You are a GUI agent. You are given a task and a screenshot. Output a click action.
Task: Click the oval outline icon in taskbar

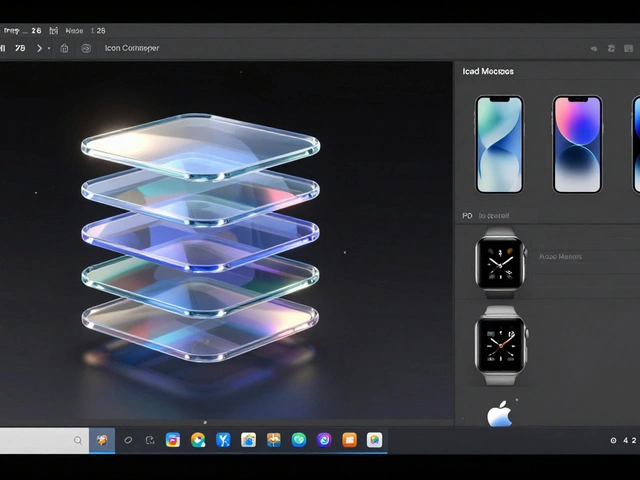pos(128,440)
